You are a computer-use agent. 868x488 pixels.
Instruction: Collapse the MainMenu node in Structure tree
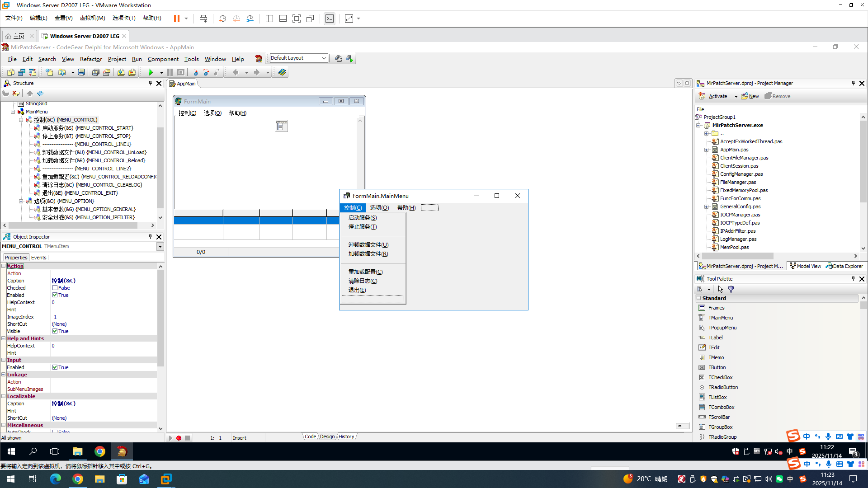point(13,112)
